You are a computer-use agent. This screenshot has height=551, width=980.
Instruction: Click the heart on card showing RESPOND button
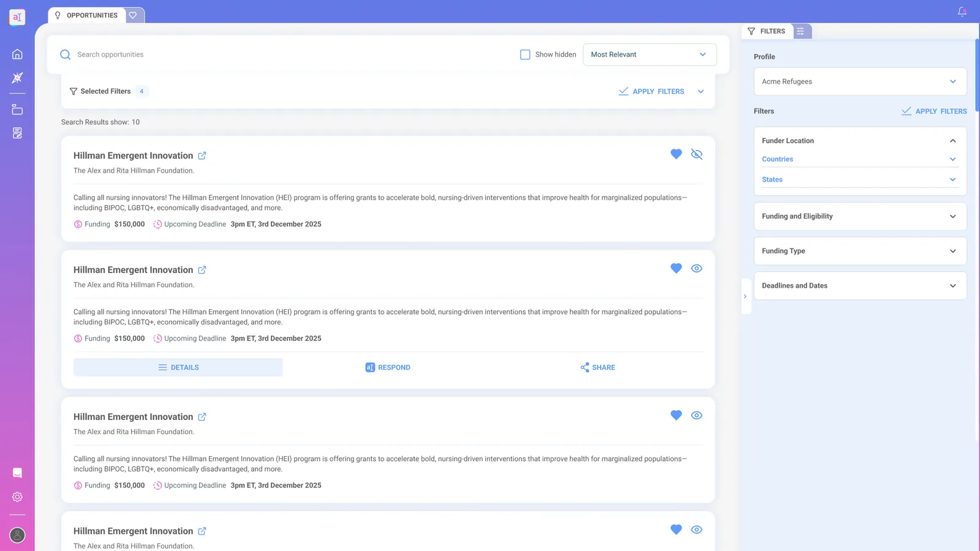tap(676, 268)
